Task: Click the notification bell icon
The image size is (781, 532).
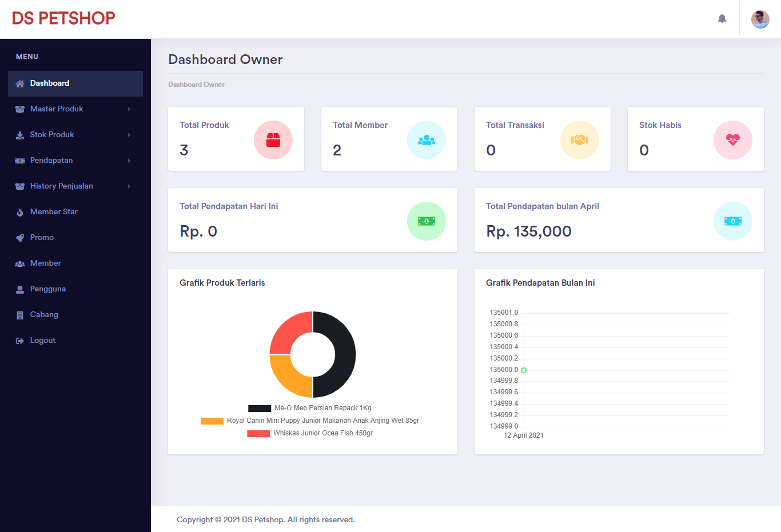Action: tap(722, 19)
